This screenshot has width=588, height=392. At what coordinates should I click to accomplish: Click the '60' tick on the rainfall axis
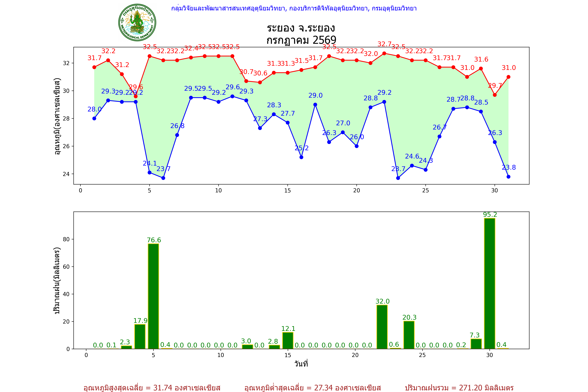coord(66,267)
